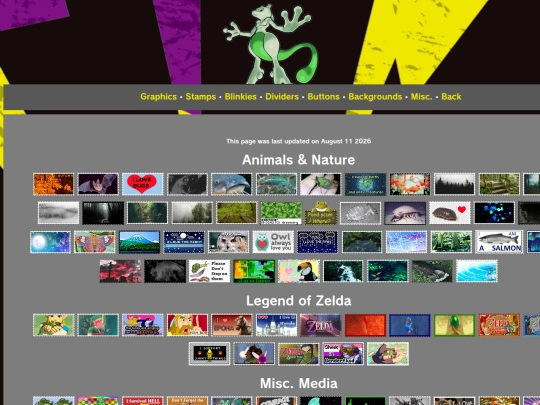The image size is (540, 405).
Task: Select the solid red Zelda stamp
Action: (365, 325)
